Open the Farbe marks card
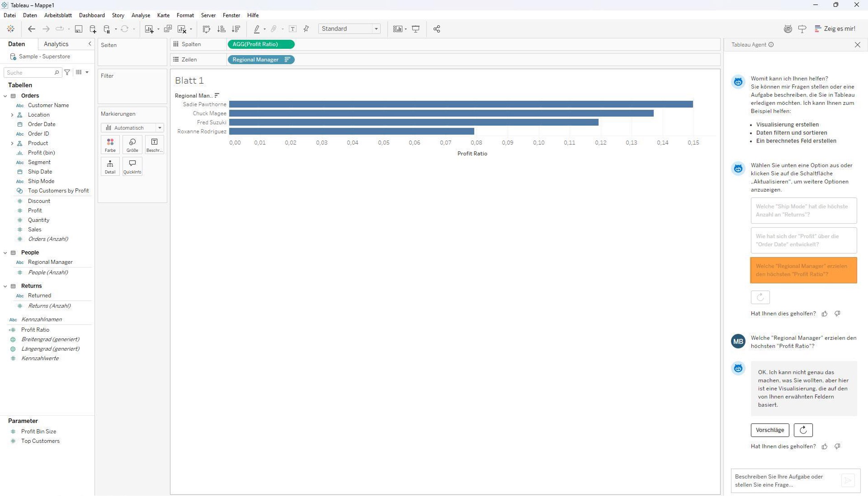The image size is (868, 496). [x=110, y=145]
